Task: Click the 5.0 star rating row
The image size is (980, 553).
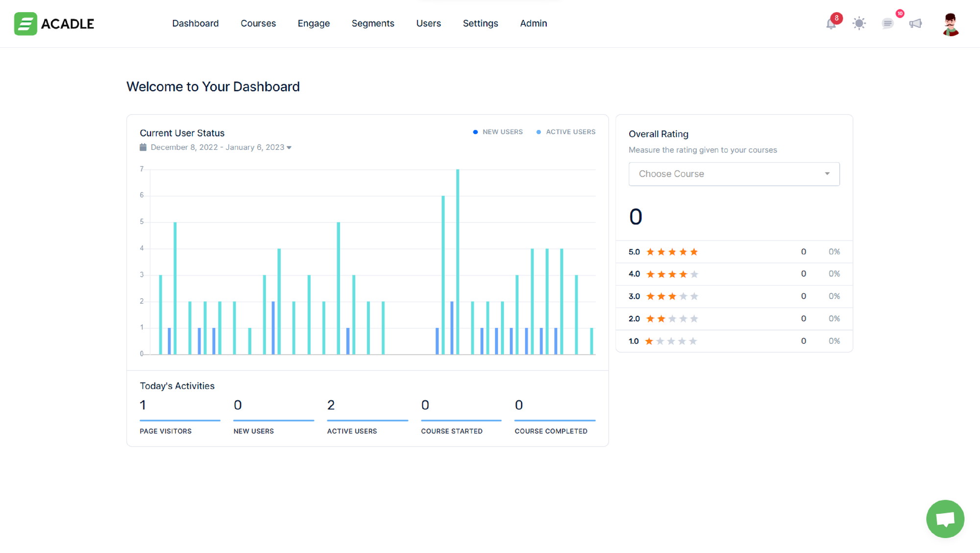Action: pyautogui.click(x=734, y=252)
